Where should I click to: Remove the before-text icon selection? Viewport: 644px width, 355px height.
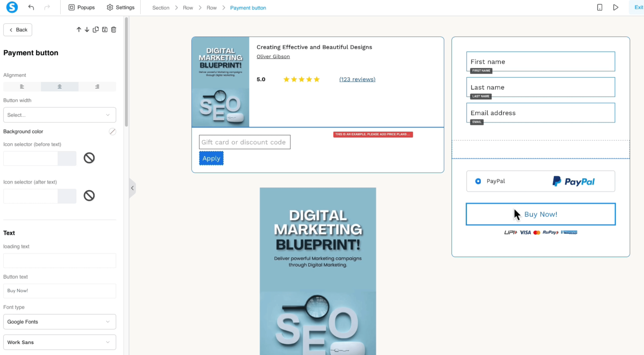coord(89,158)
